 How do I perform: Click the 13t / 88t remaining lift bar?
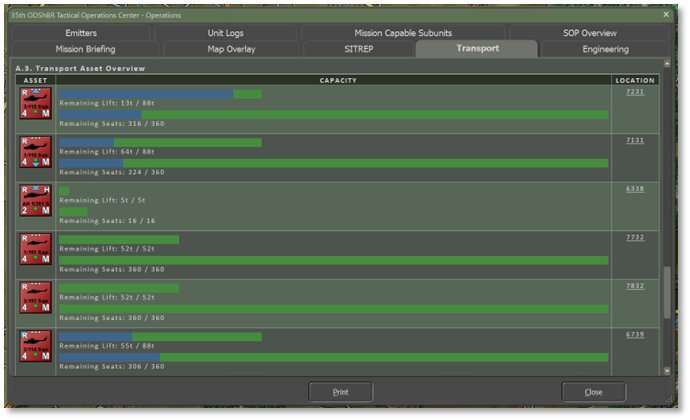[160, 95]
